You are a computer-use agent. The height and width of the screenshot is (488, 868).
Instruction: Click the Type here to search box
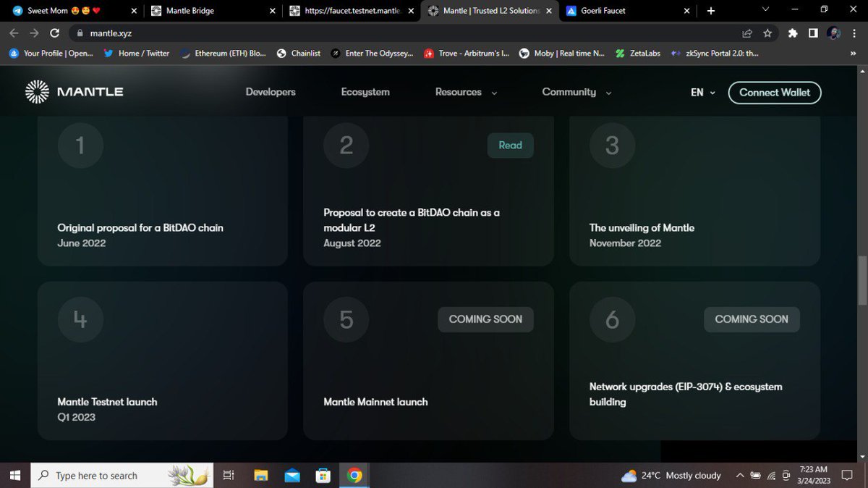(122, 476)
